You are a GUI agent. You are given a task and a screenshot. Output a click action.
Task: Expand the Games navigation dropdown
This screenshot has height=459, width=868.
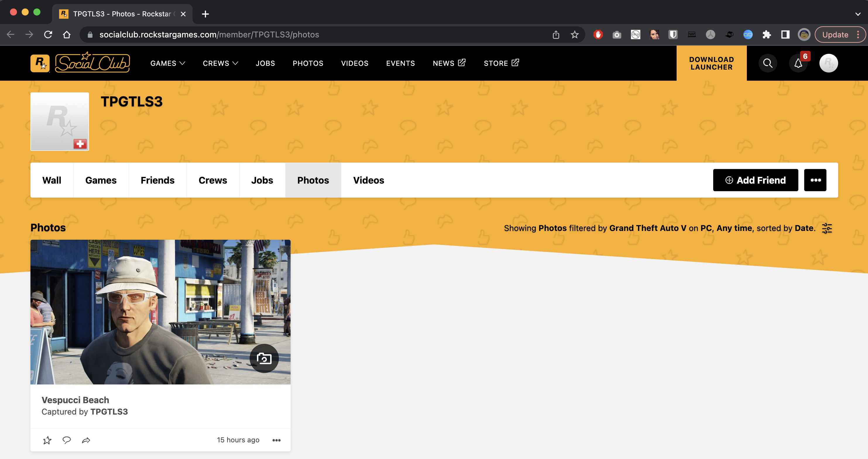pyautogui.click(x=168, y=63)
